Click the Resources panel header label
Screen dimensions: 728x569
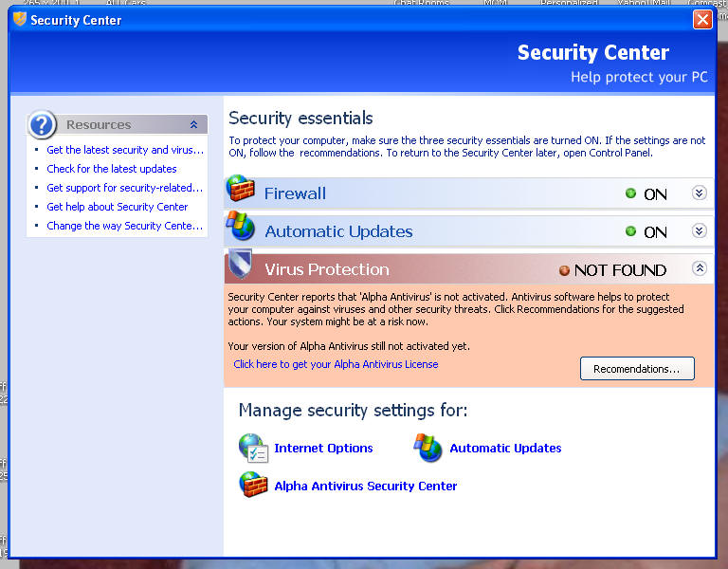pyautogui.click(x=99, y=125)
